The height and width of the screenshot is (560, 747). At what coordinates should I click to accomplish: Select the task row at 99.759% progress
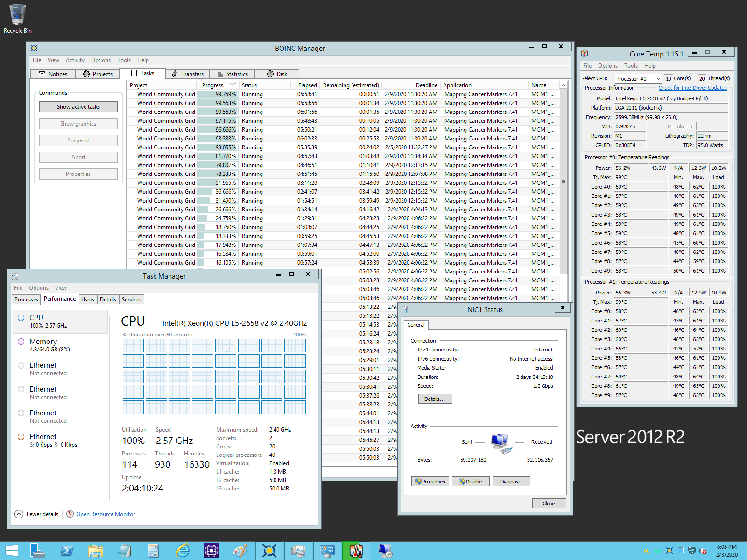[x=343, y=94]
